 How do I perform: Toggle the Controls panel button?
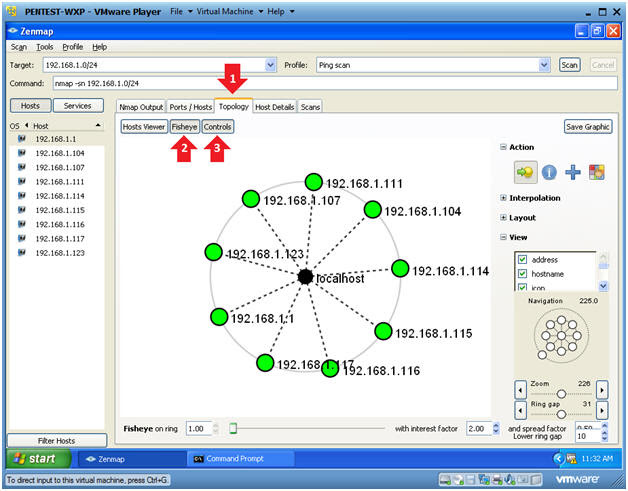coord(217,127)
